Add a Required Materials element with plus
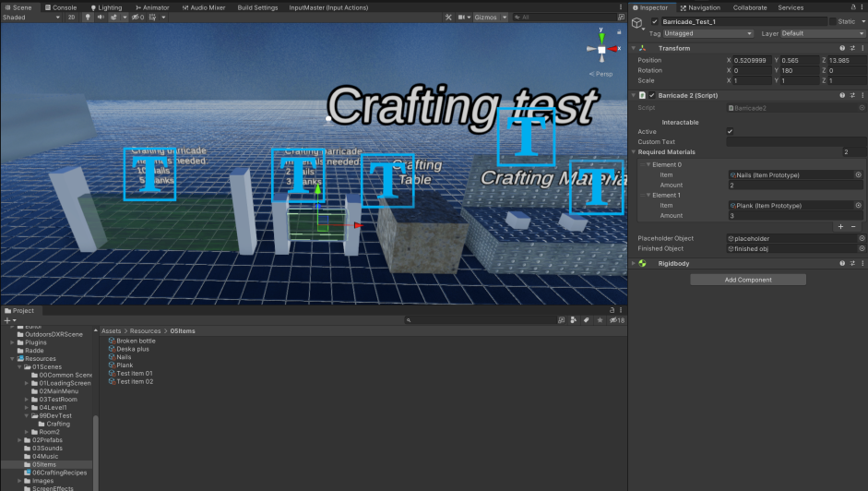 [840, 227]
